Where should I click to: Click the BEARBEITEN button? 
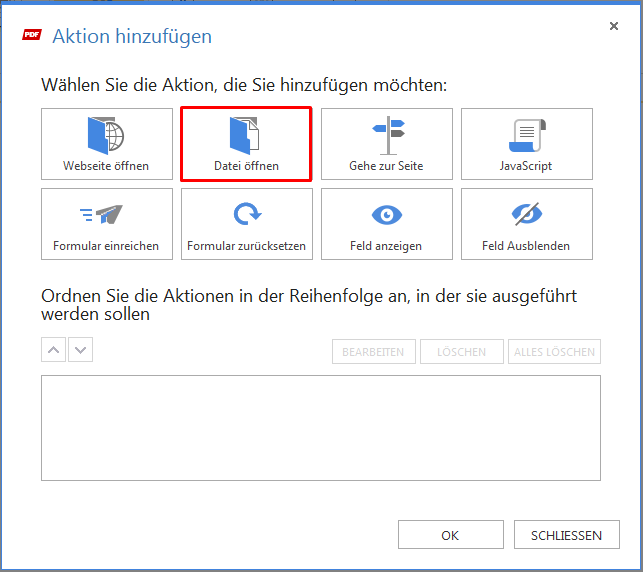click(x=374, y=351)
